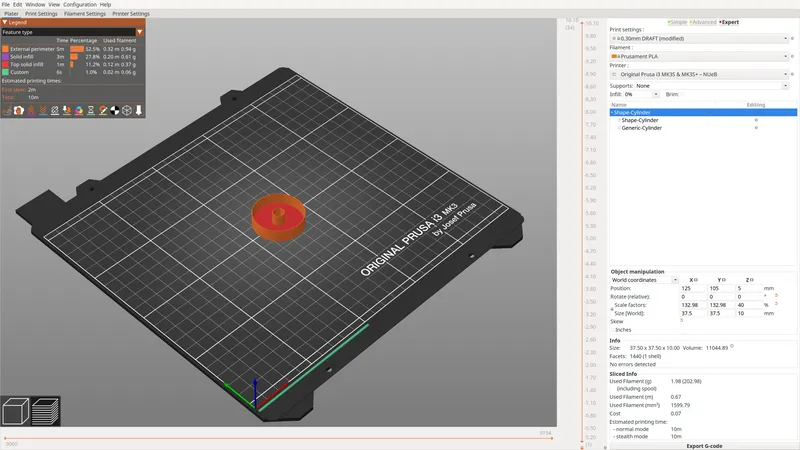800x450 pixels.
Task: Select Simple mode
Action: coord(678,22)
